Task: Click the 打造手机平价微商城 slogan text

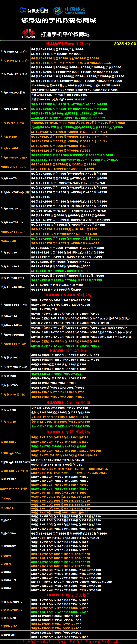Action: pyautogui.click(x=65, y=34)
